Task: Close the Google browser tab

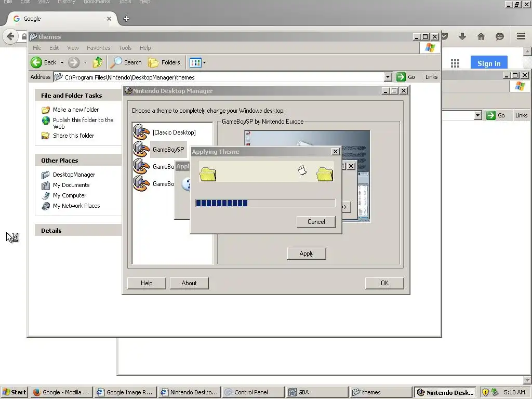Action: coord(109,19)
